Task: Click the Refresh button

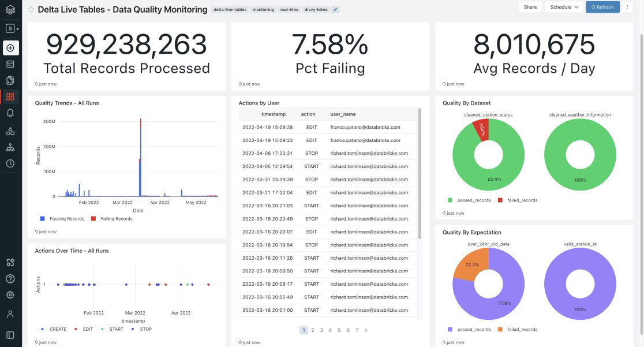Action: (x=602, y=7)
